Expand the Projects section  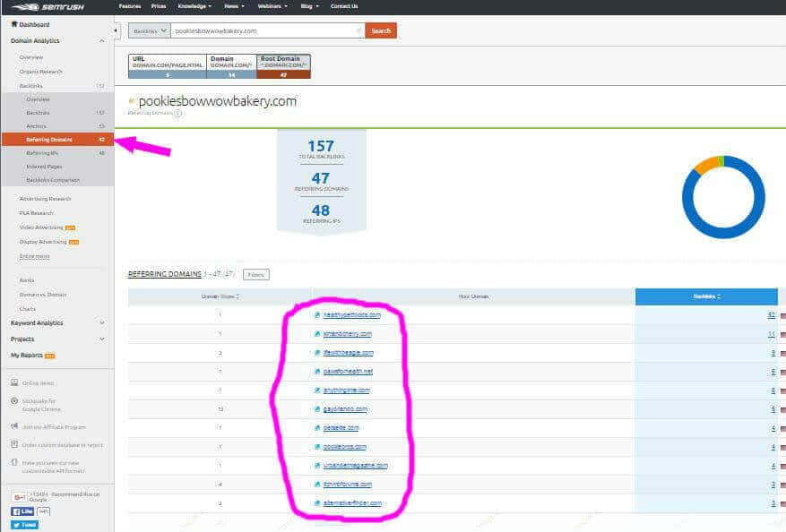coord(102,339)
